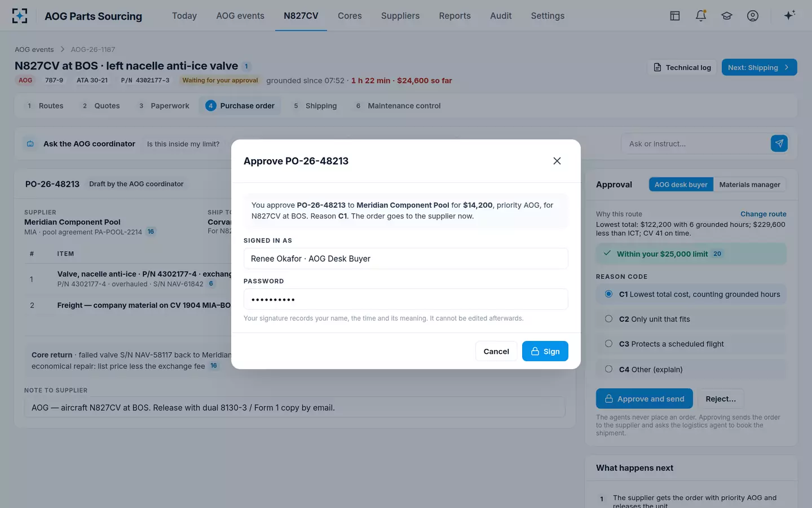Viewport: 812px width, 508px height.
Task: Switch approval role to Materials manager
Action: (749, 185)
